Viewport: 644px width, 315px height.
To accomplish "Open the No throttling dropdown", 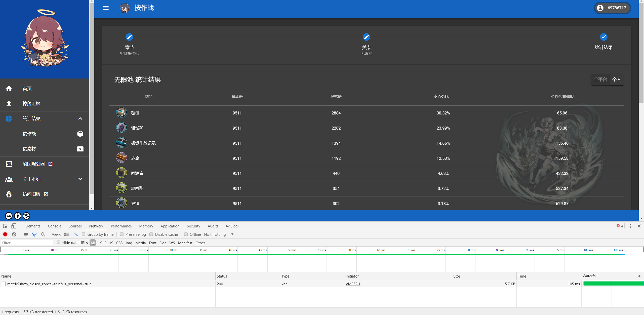I will [218, 234].
